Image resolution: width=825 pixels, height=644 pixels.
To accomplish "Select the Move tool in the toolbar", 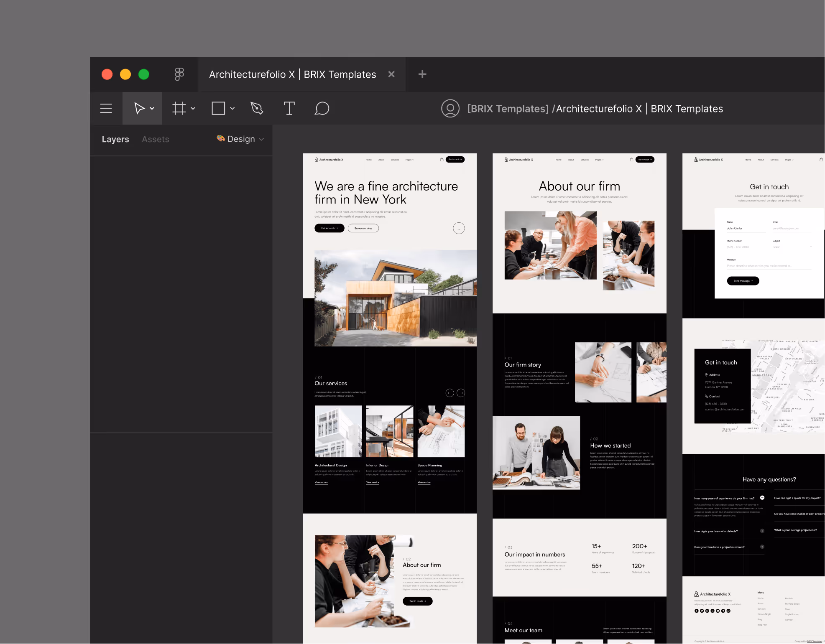I will click(x=139, y=108).
